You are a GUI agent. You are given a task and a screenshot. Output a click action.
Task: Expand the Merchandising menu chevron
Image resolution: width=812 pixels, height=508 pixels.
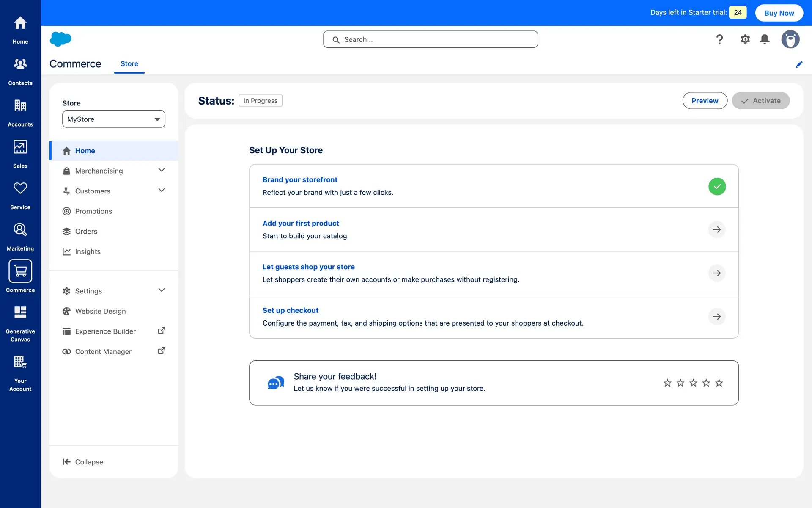[162, 170]
